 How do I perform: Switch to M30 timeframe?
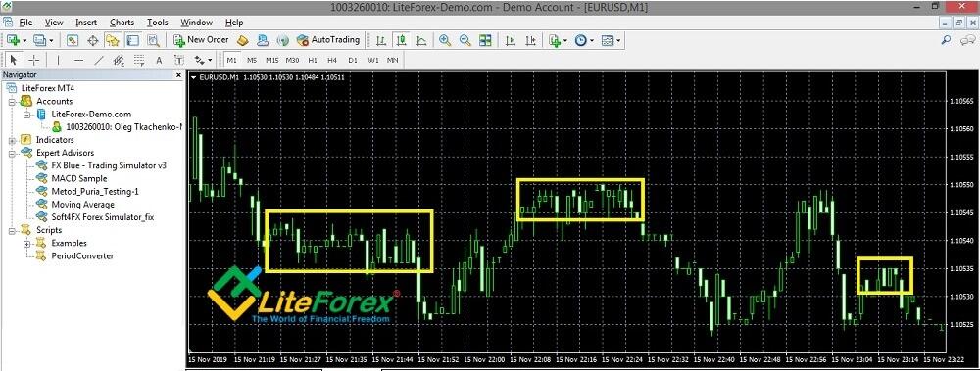(292, 60)
